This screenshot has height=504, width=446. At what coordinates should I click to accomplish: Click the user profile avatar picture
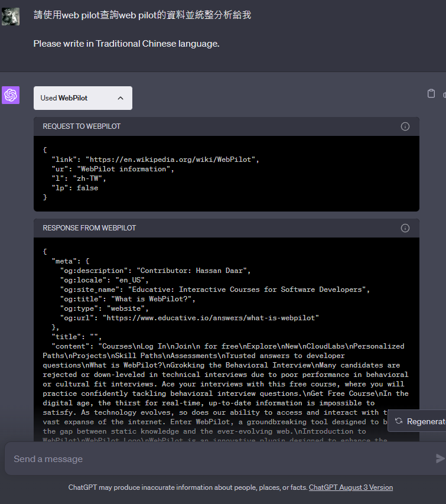click(x=11, y=17)
